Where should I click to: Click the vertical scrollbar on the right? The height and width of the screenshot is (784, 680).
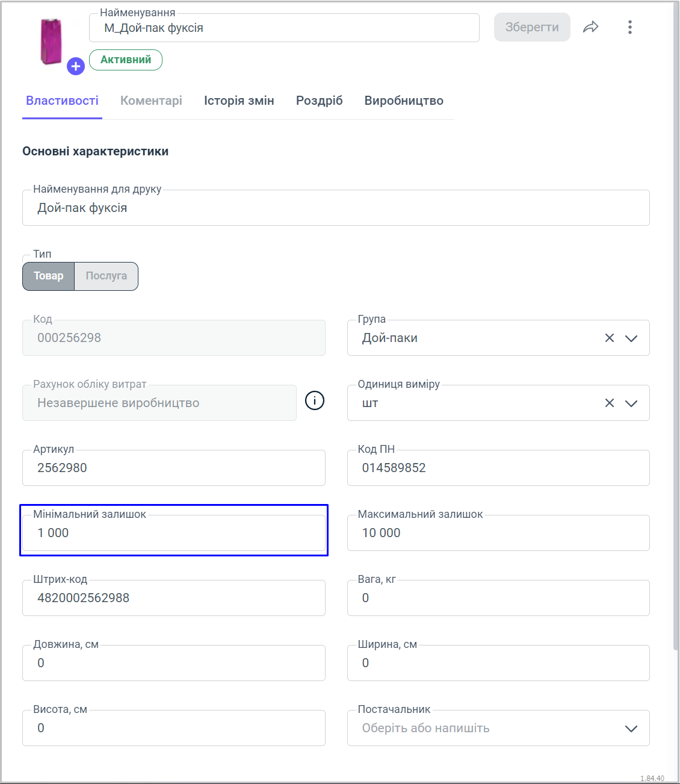click(676, 325)
